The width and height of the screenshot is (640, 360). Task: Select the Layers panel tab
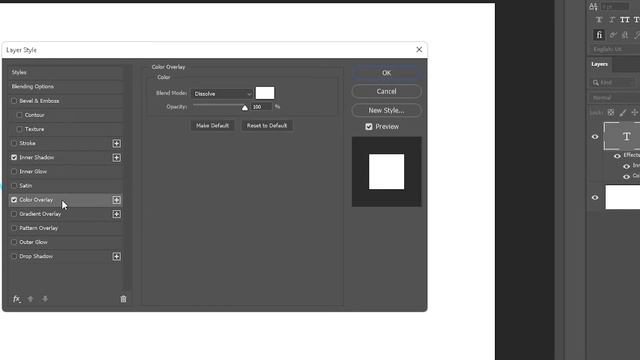click(x=599, y=64)
